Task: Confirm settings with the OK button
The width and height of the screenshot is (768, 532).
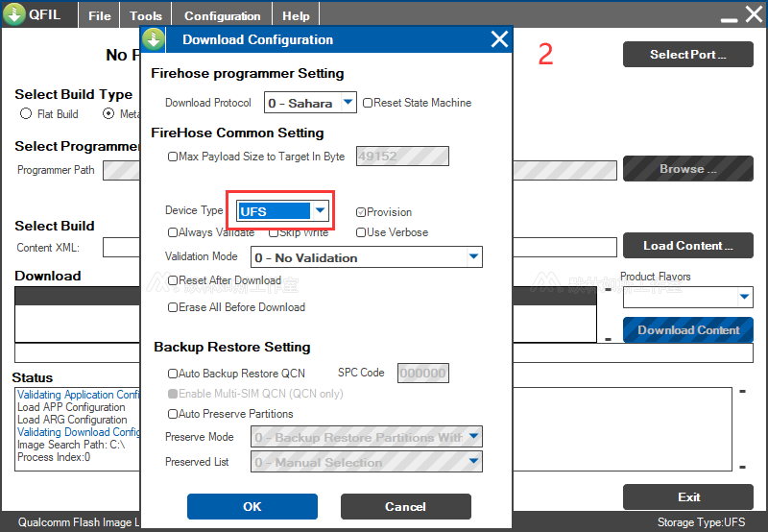Action: [252, 506]
